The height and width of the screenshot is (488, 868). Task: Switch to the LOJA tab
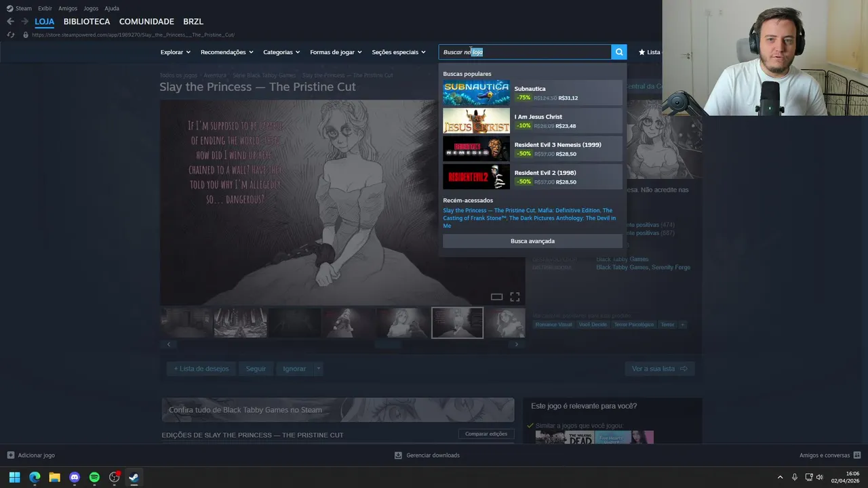(x=44, y=22)
